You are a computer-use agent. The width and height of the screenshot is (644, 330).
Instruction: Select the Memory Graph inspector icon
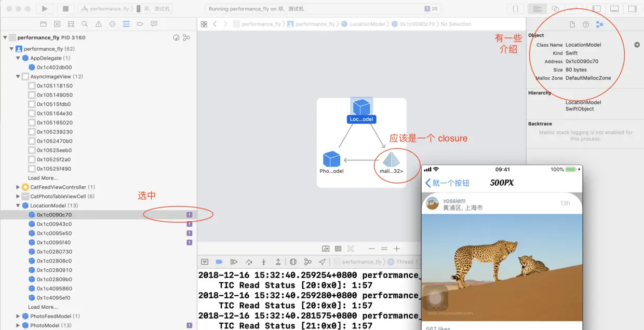tap(599, 24)
